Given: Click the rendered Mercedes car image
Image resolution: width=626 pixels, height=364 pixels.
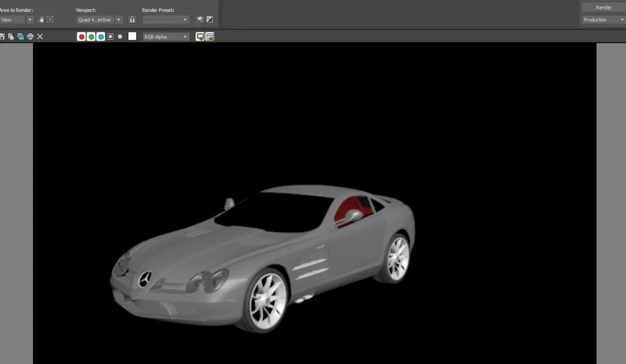Looking at the screenshot, I should [262, 258].
